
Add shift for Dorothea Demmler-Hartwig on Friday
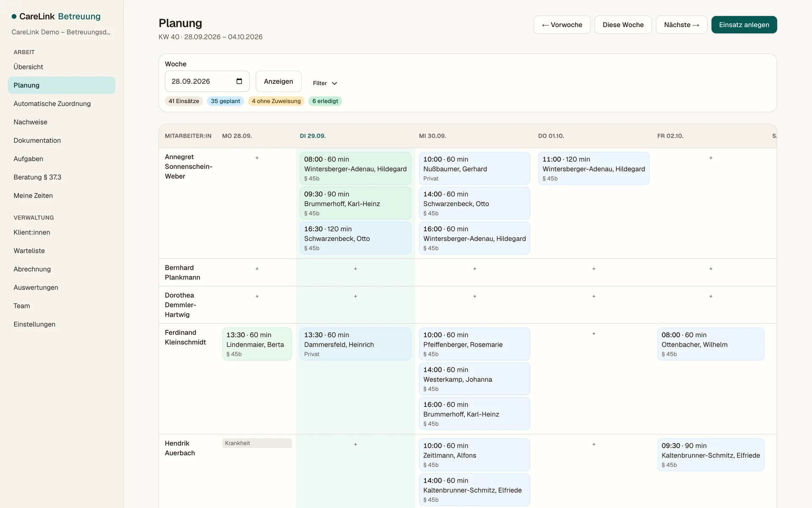(711, 296)
